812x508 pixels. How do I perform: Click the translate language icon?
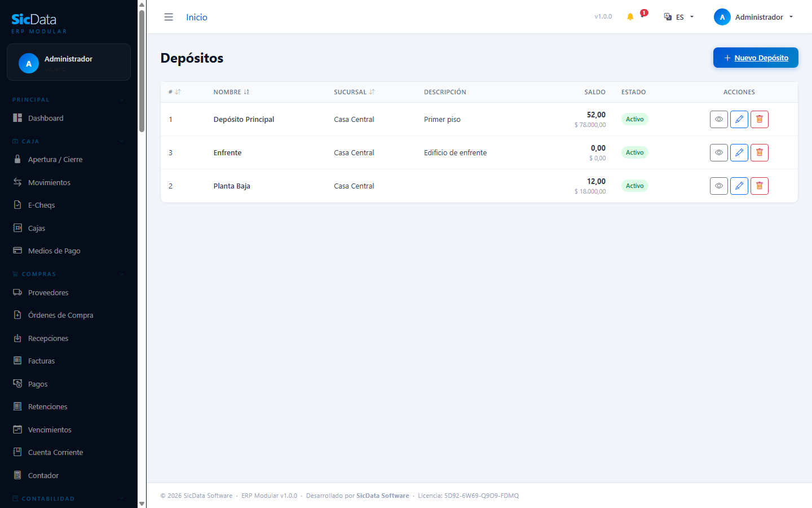tap(668, 17)
